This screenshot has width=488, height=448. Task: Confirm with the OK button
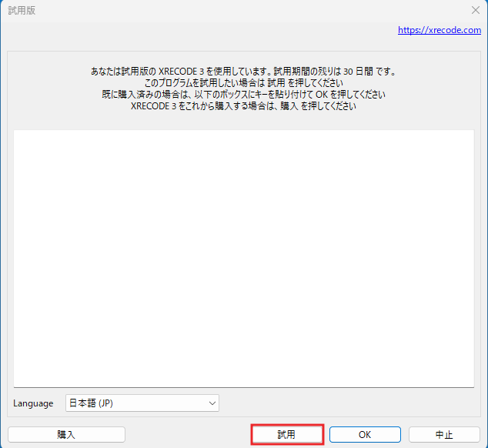coord(365,434)
